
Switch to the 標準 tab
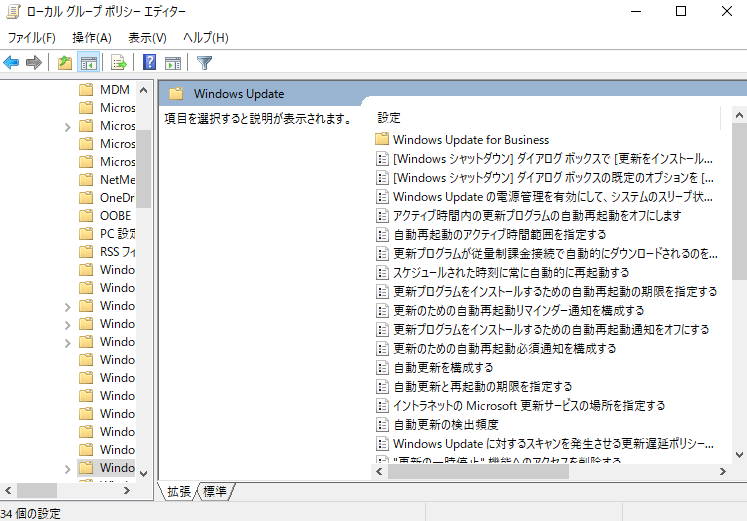[215, 491]
